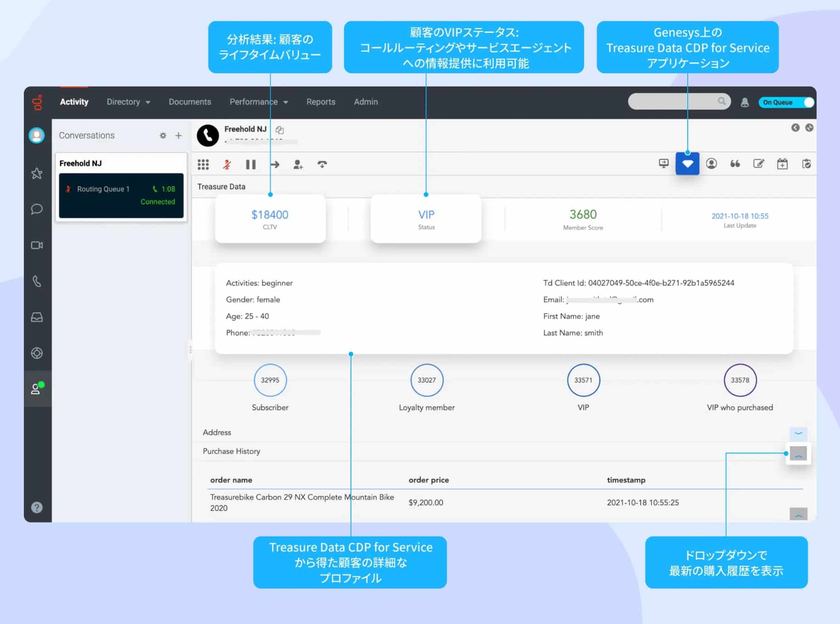Open the dialpad grid icon

click(x=203, y=164)
